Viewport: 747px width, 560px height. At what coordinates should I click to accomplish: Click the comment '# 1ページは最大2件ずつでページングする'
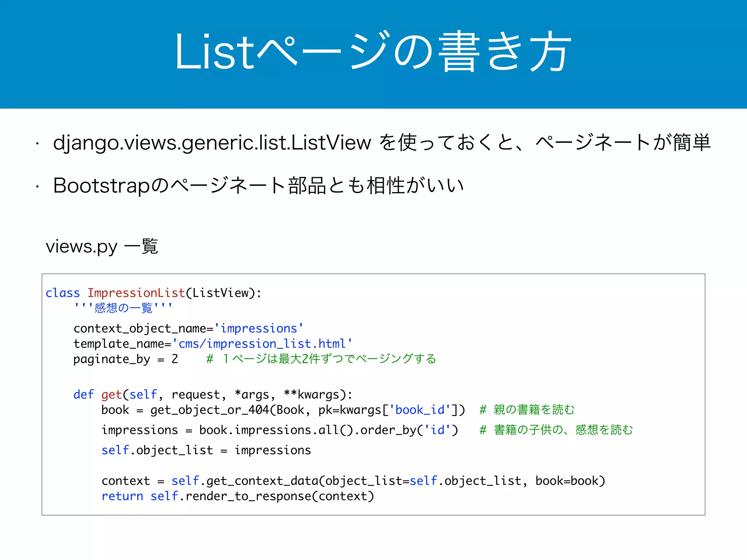(x=321, y=359)
